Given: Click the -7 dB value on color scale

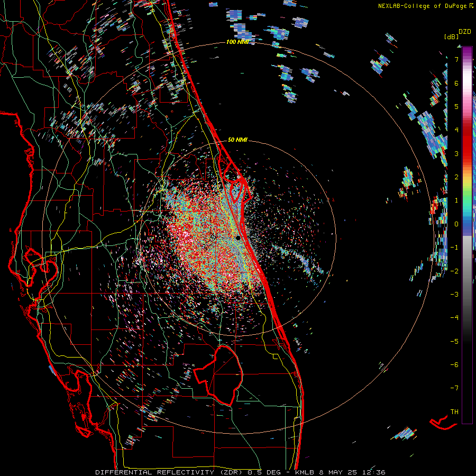Looking at the screenshot, I should click(x=454, y=388).
